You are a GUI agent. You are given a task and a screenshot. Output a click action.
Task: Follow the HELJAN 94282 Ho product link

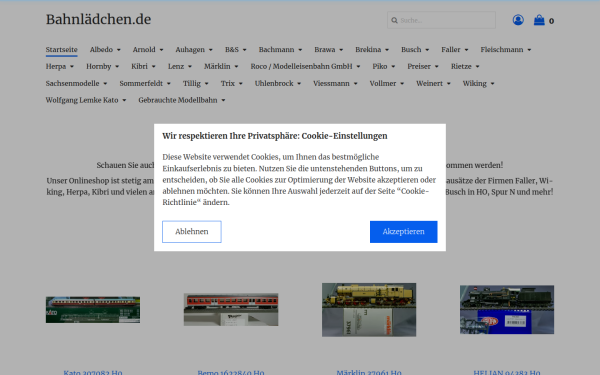click(507, 372)
